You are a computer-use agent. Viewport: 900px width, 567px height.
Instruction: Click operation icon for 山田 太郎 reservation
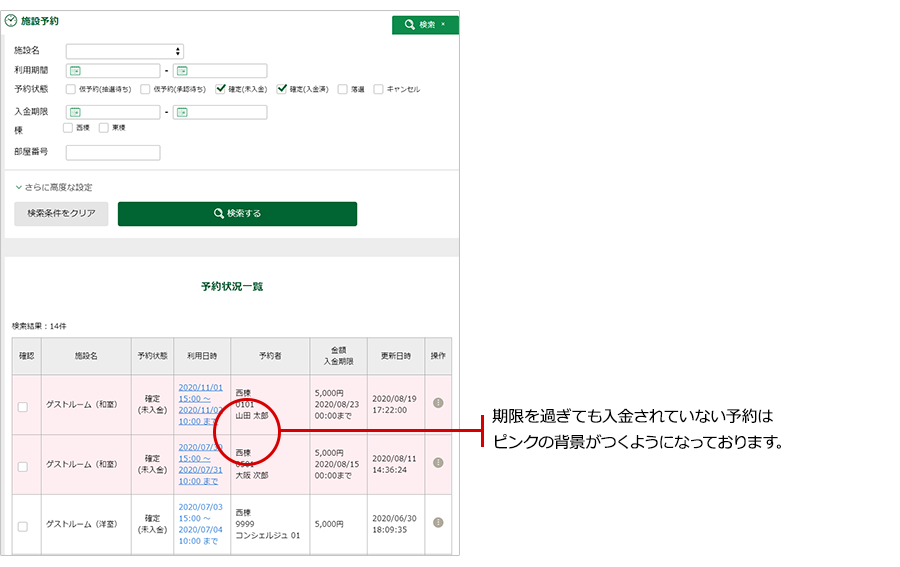click(437, 404)
